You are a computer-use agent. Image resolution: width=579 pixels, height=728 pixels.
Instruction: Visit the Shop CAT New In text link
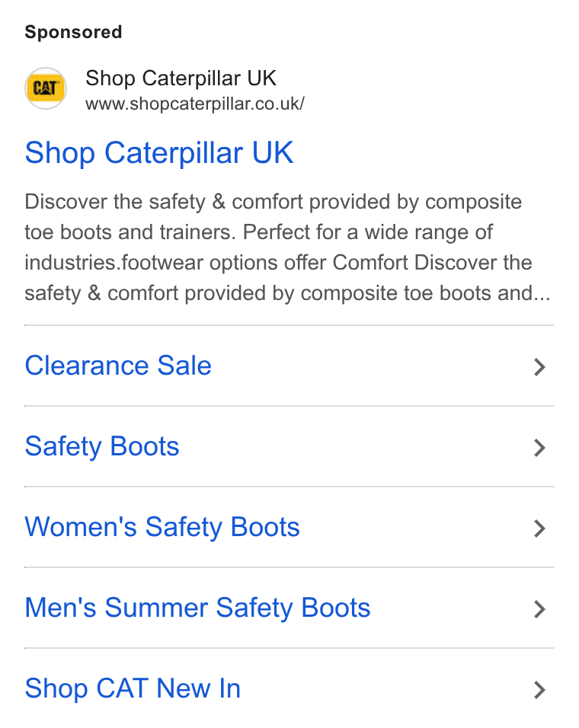tap(133, 688)
